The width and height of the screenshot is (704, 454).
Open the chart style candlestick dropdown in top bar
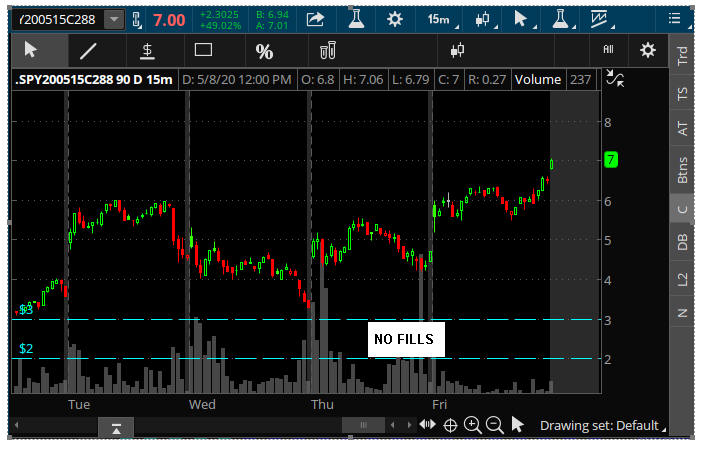(x=485, y=20)
